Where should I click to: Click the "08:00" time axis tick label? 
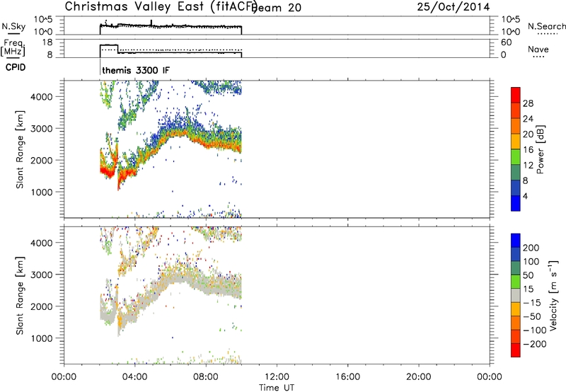[x=206, y=377]
